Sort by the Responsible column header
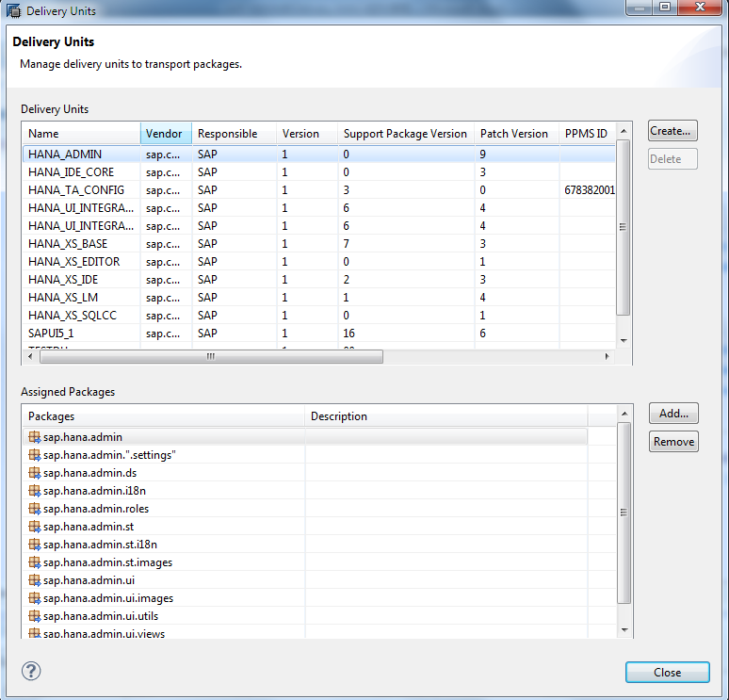Image resolution: width=729 pixels, height=700 pixels. click(x=235, y=134)
